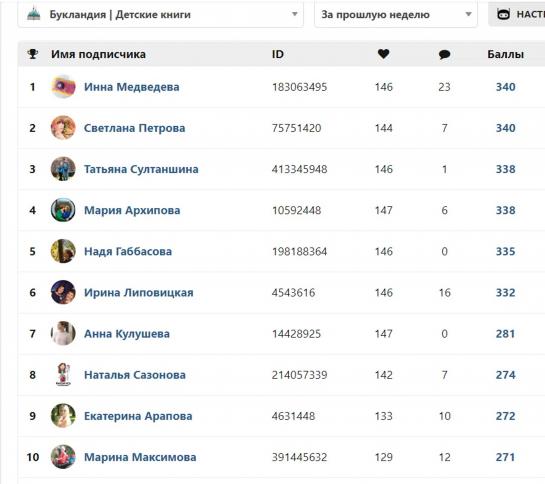Viewport: 545px width, 484px height.
Task: Click the heart likes column icon
Action: (x=383, y=54)
